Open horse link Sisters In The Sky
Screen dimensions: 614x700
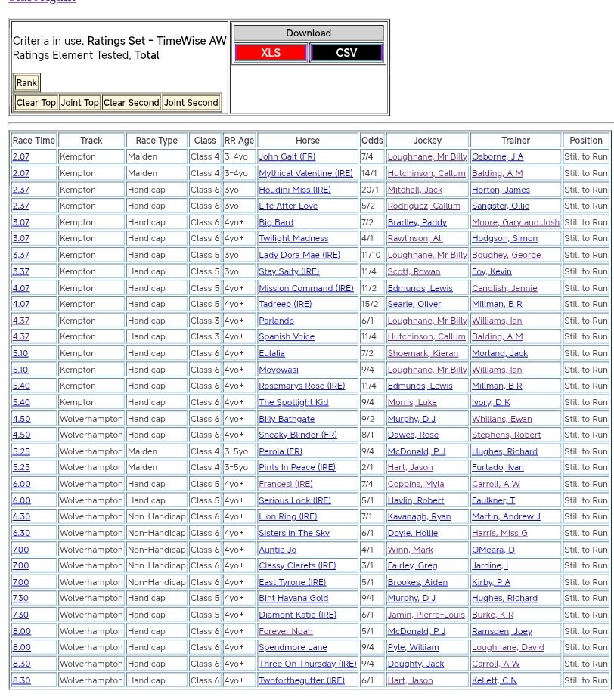point(294,533)
